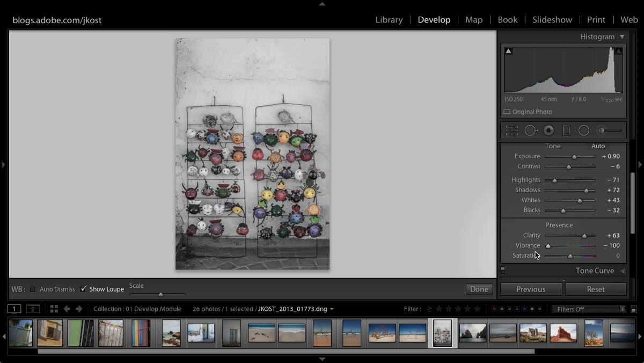The image size is (644, 363).
Task: Toggle the filter switch beside Filters Off
Action: tap(633, 309)
